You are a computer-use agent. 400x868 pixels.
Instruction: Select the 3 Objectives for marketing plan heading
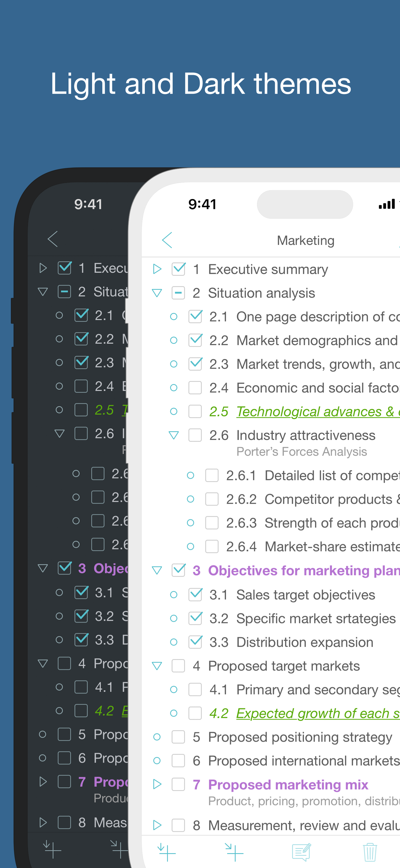coord(304,571)
